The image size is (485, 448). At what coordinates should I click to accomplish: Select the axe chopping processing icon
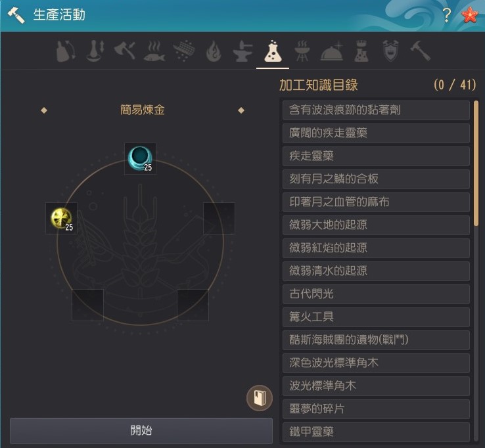coord(125,51)
